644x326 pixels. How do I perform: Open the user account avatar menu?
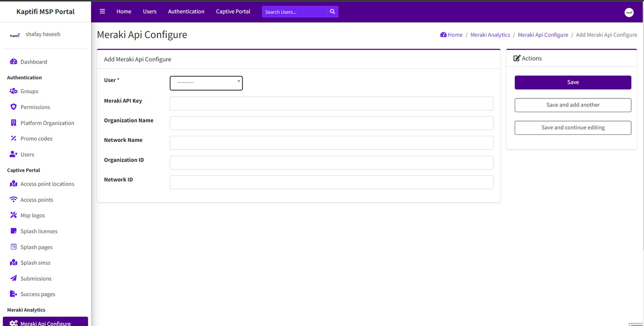coord(629,12)
